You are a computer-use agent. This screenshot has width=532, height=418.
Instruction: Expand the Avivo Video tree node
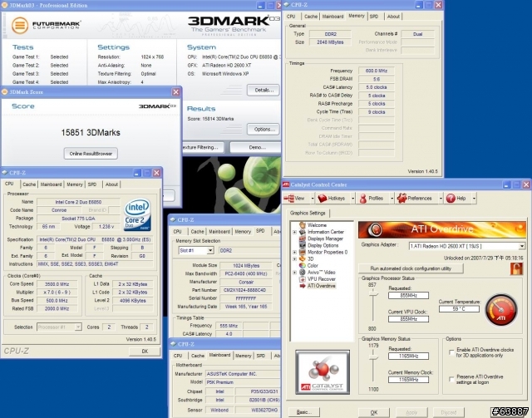[x=294, y=272]
